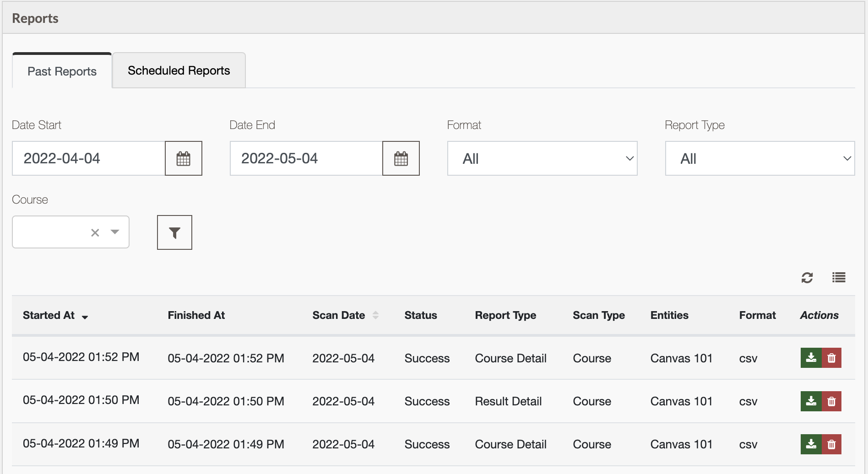Image resolution: width=868 pixels, height=474 pixels.
Task: Switch to the Scheduled Reports tab
Action: tap(179, 70)
